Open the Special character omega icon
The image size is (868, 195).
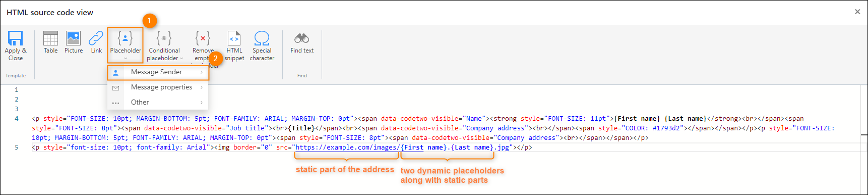coord(262,38)
